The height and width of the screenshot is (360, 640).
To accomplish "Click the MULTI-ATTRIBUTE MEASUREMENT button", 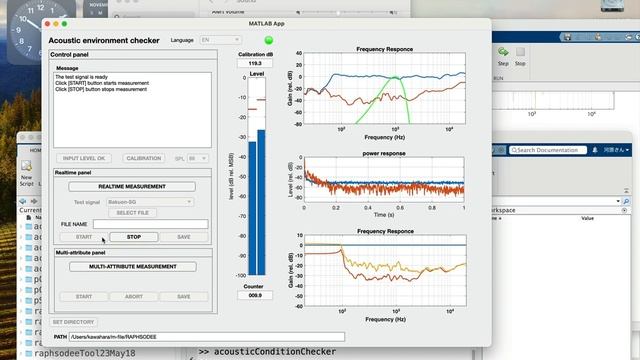I will (133, 267).
